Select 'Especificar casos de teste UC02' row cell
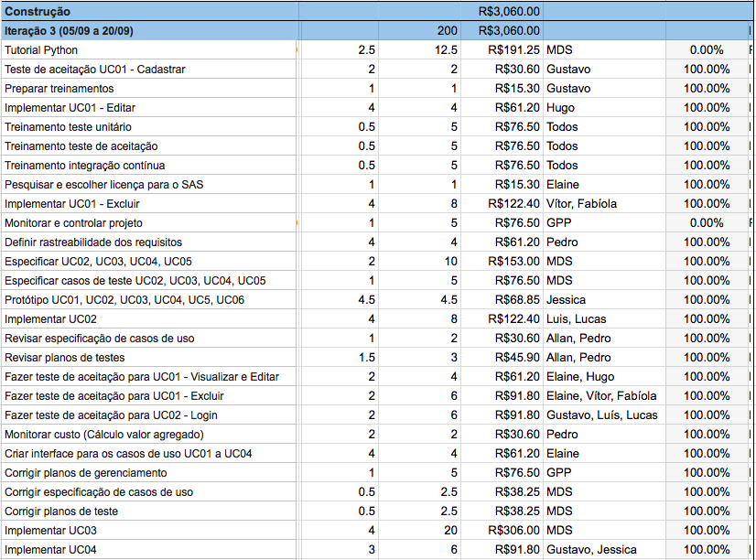Screen dimensions: 756x560 [148, 281]
